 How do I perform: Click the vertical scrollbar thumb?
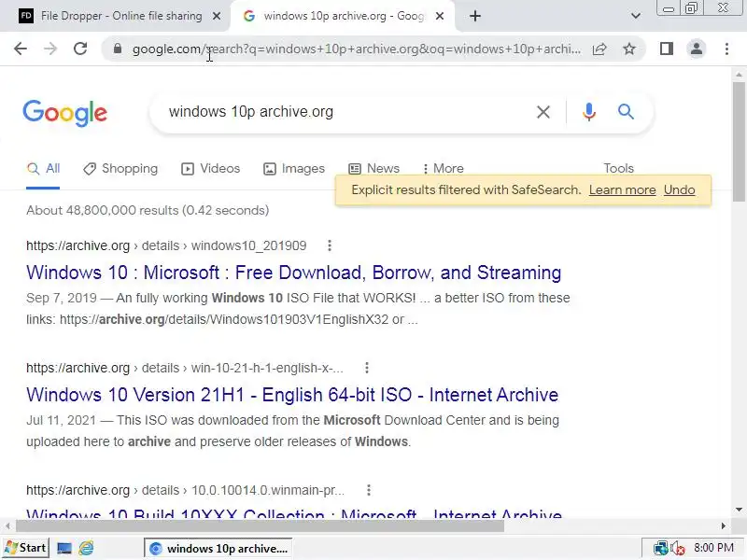pos(739,142)
